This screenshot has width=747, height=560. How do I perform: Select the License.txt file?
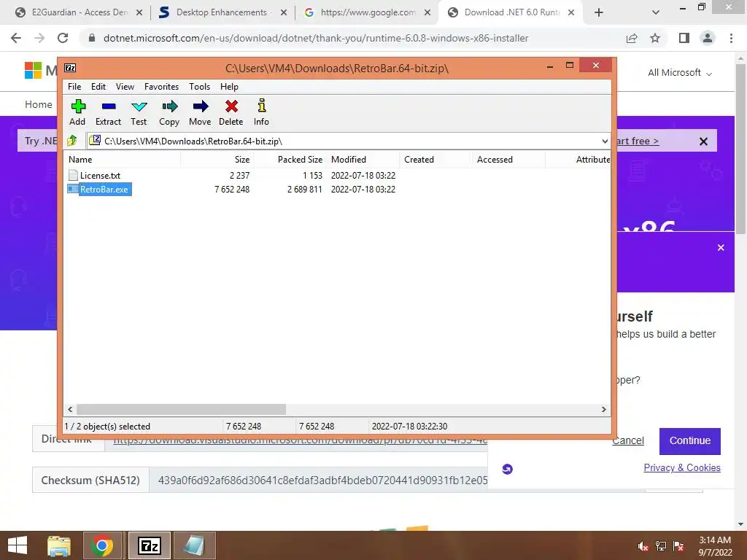click(x=100, y=175)
